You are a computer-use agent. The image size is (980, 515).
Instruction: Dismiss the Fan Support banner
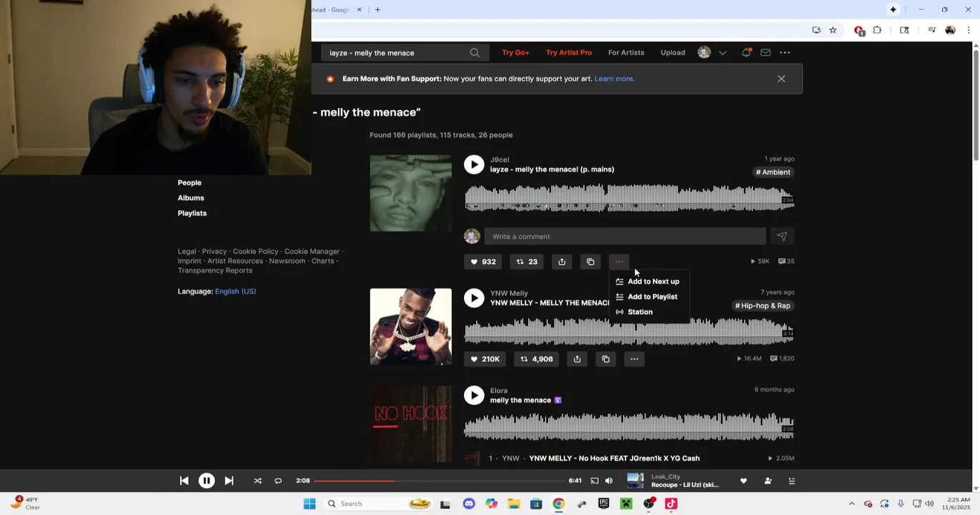click(781, 79)
